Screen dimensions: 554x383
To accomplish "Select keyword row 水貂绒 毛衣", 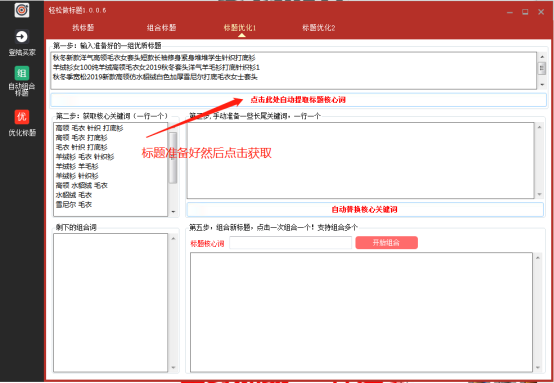I will click(74, 195).
